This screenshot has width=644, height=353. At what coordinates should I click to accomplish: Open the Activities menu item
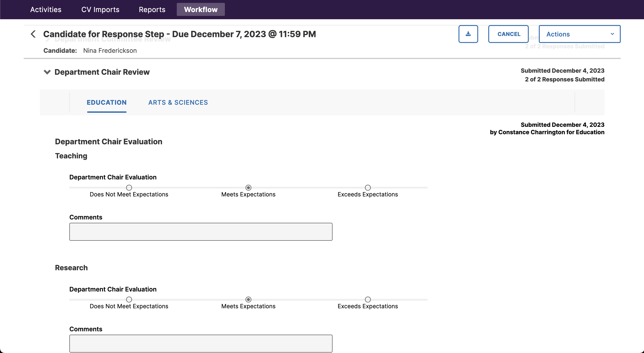click(x=46, y=9)
